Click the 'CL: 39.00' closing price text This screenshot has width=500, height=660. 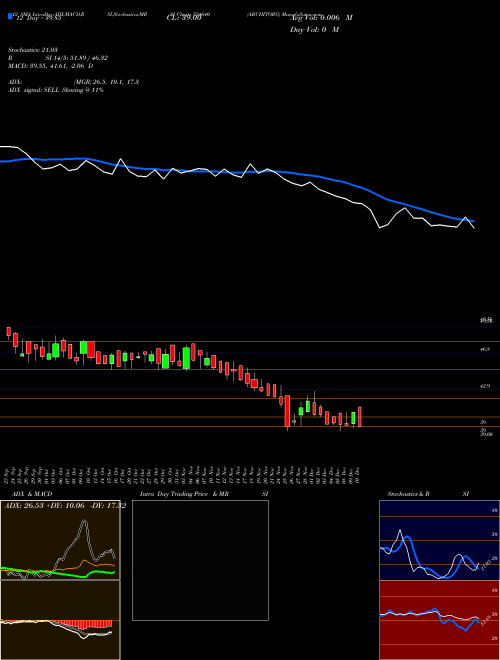click(184, 18)
